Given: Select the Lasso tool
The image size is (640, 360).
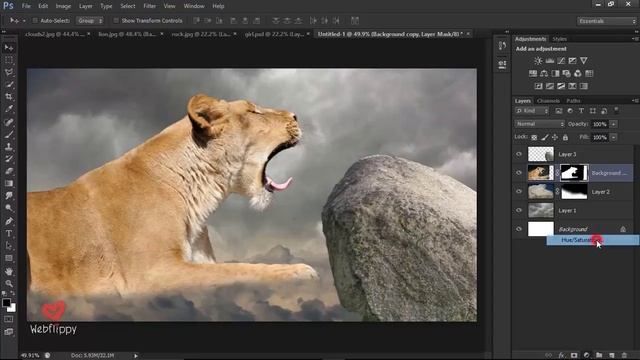Looking at the screenshot, I should point(9,72).
